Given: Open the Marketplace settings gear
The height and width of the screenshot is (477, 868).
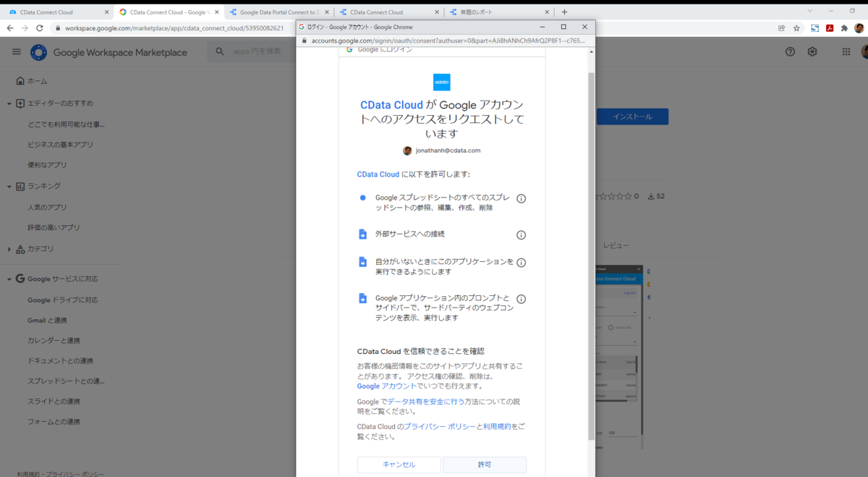Looking at the screenshot, I should pyautogui.click(x=812, y=51).
